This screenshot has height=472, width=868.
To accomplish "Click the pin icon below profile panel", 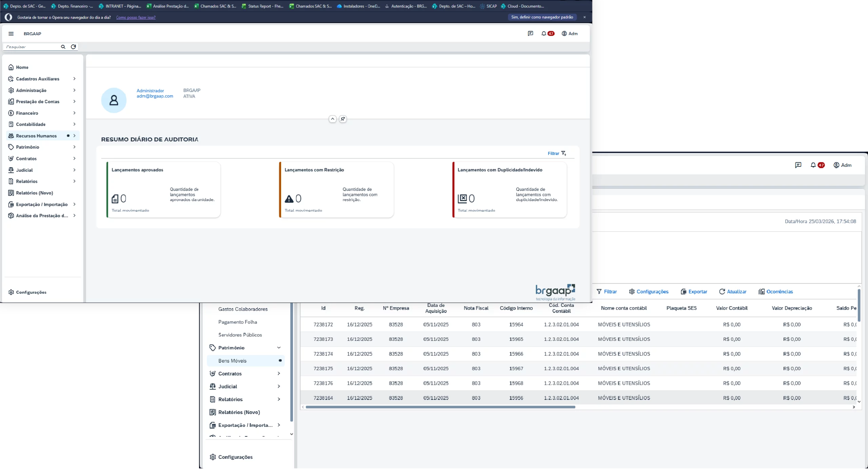I will tap(343, 119).
